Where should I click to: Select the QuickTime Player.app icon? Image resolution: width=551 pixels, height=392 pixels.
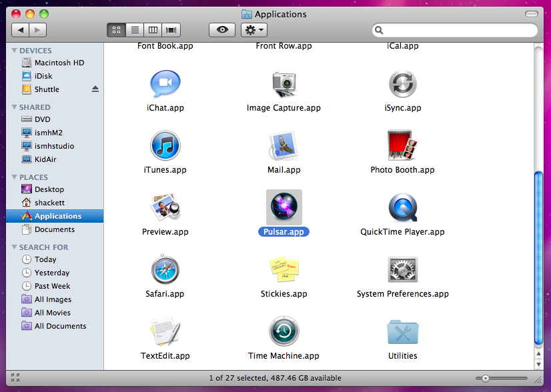point(403,207)
